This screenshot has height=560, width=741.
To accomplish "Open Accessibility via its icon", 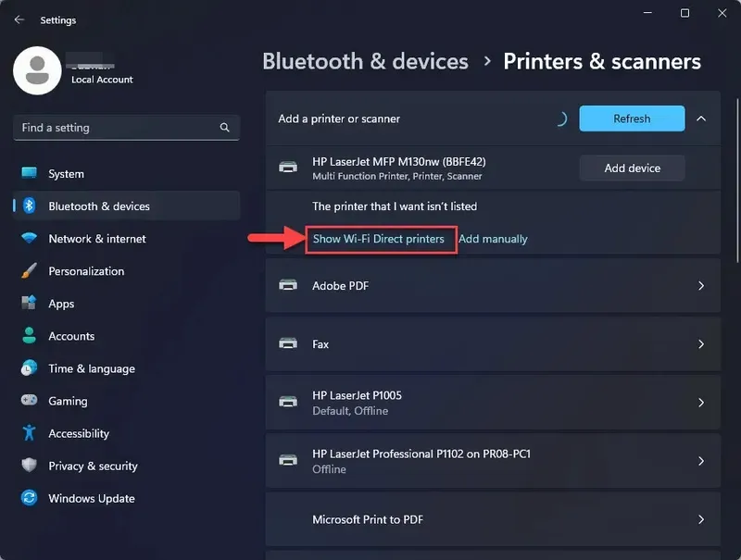I will click(28, 432).
